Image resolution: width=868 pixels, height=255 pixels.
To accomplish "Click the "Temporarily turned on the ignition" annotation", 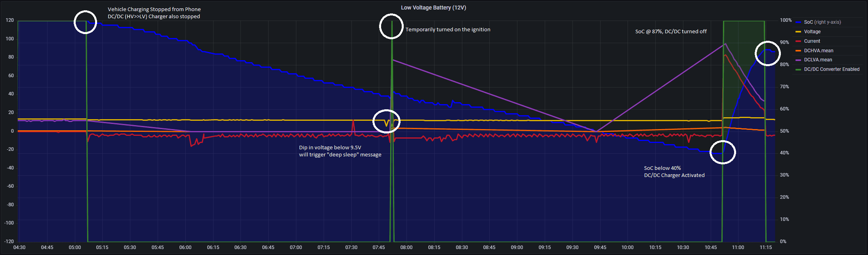I will coord(448,30).
